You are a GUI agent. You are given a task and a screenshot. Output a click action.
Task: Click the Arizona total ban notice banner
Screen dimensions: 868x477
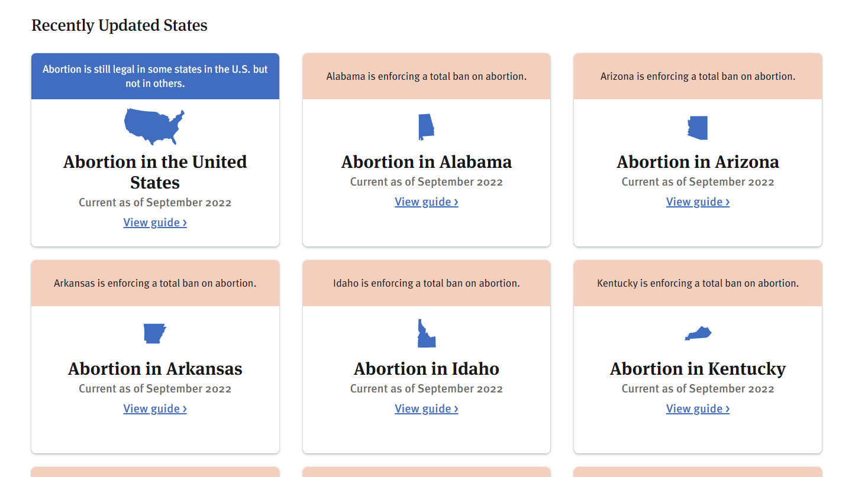tap(697, 76)
